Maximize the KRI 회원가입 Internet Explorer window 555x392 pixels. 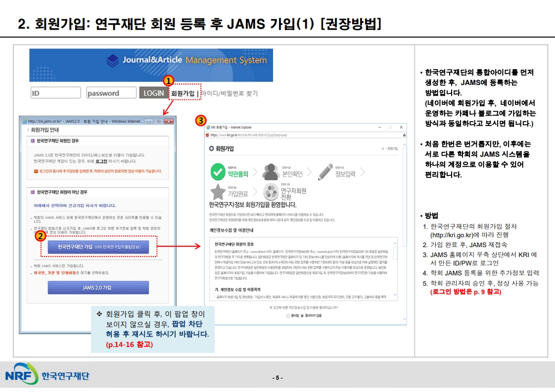[x=390, y=127]
